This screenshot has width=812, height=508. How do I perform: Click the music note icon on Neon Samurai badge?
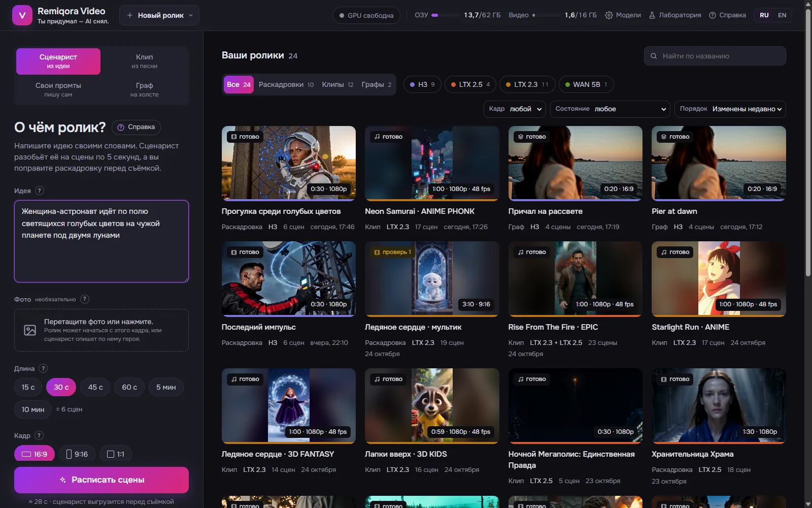pyautogui.click(x=377, y=137)
